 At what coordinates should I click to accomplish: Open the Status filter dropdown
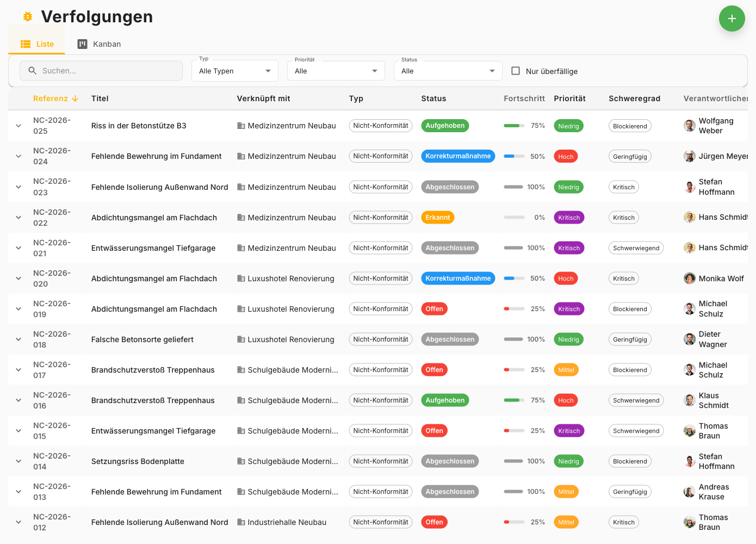coord(448,71)
